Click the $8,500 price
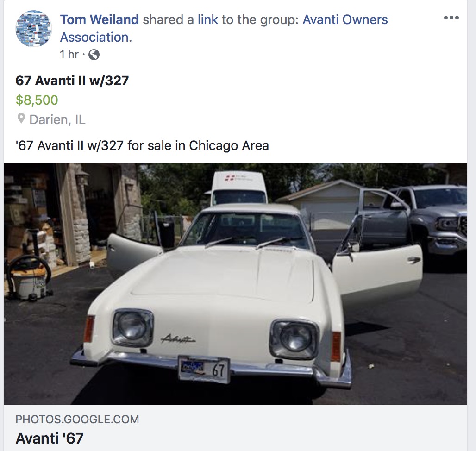Screen dimensions: 476x451 [x=37, y=100]
